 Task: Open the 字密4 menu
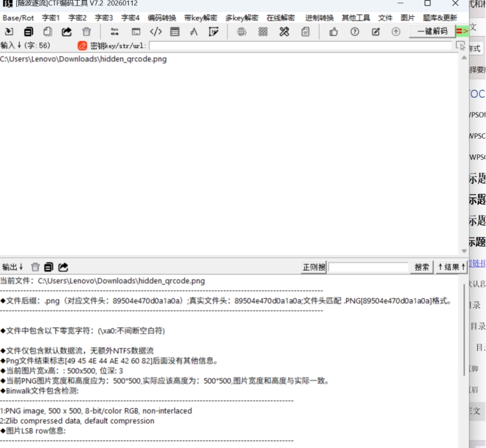pyautogui.click(x=130, y=18)
